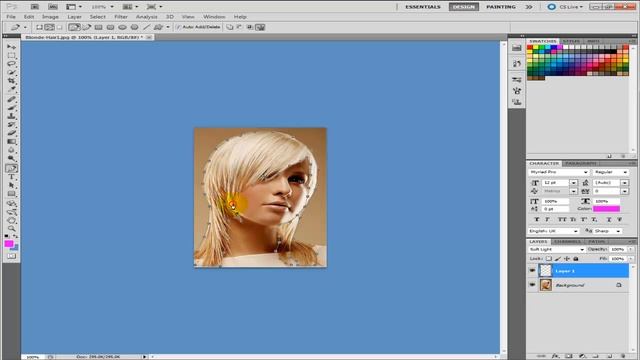Select the Path Selection tool

click(x=11, y=186)
